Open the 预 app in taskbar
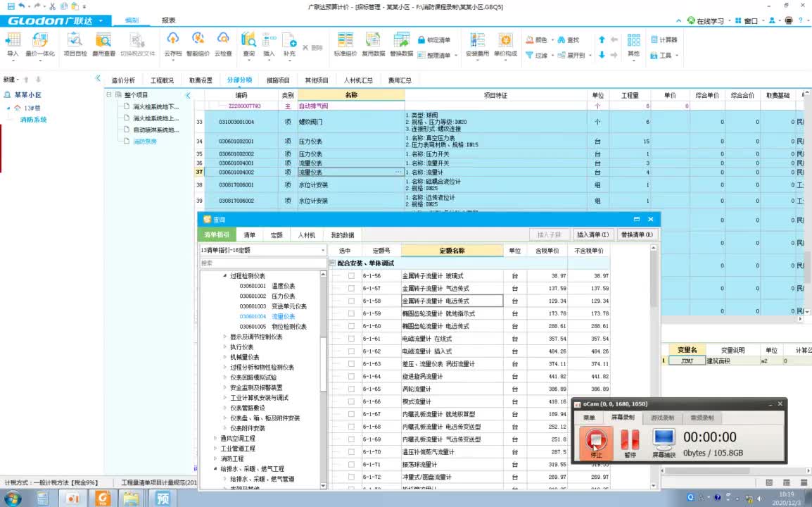Image resolution: width=812 pixels, height=507 pixels. [163, 499]
